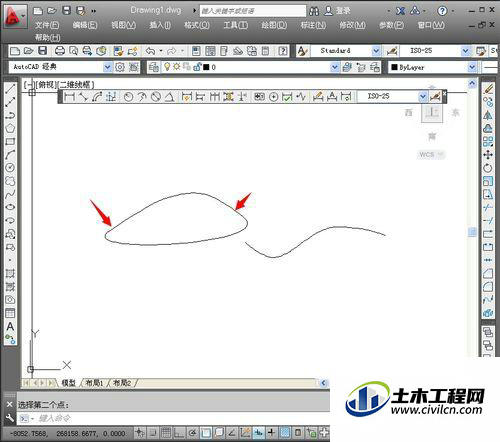
Task: Select the Move modify tool
Action: [x=488, y=155]
